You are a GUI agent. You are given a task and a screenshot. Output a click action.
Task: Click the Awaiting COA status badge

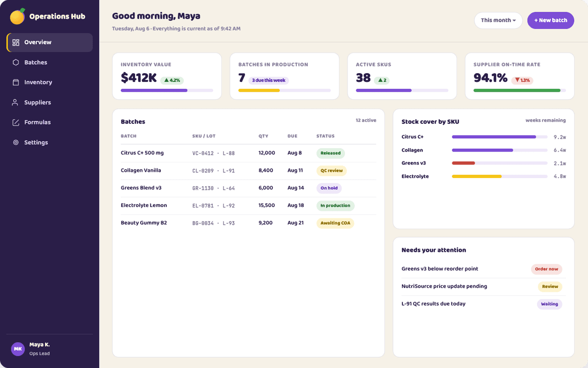click(x=335, y=223)
